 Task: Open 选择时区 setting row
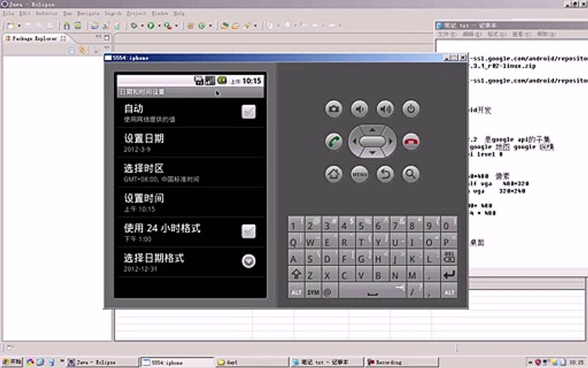tap(190, 173)
